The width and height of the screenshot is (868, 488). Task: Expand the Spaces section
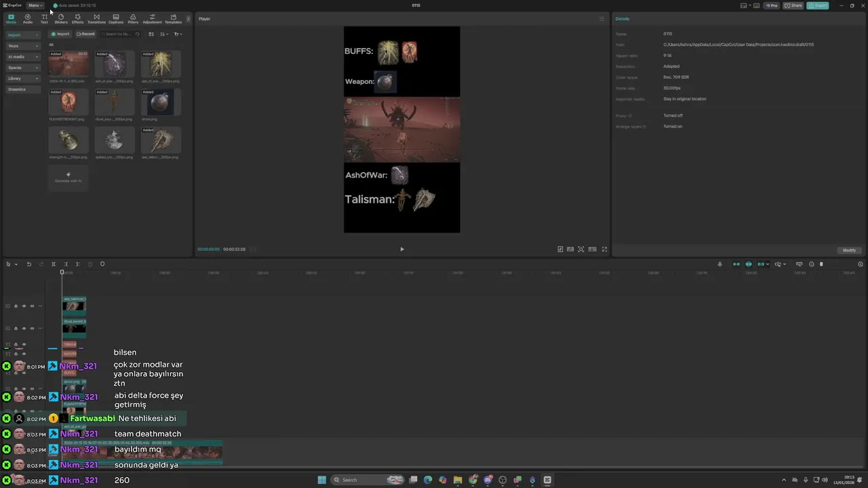pyautogui.click(x=24, y=67)
